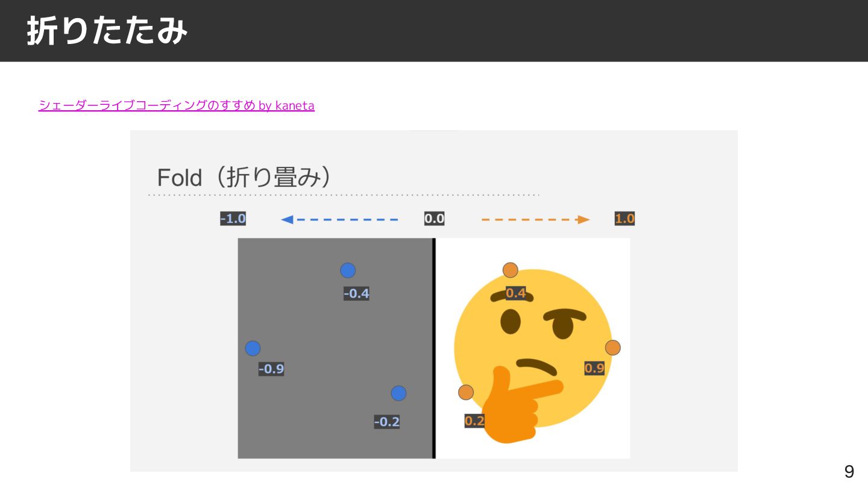This screenshot has height=488, width=868.
Task: Click the slide title 折りたたみ
Action: click(x=107, y=31)
